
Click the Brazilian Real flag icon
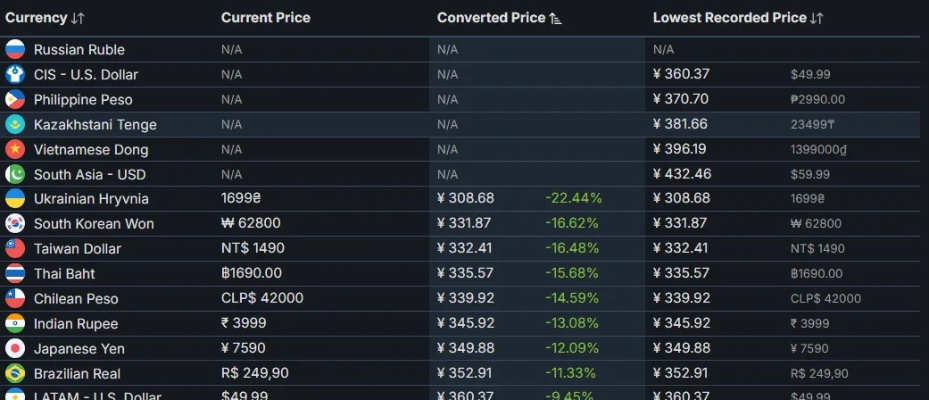(x=15, y=374)
